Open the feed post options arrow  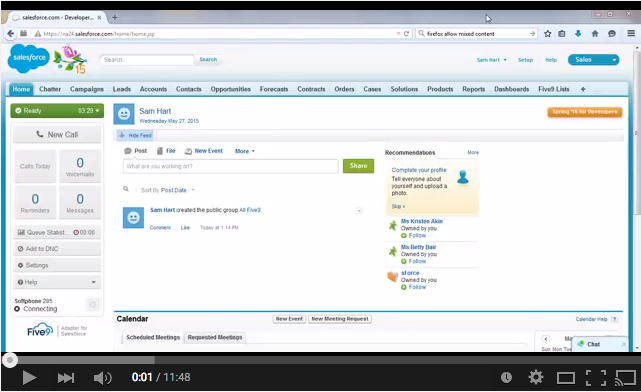359,211
